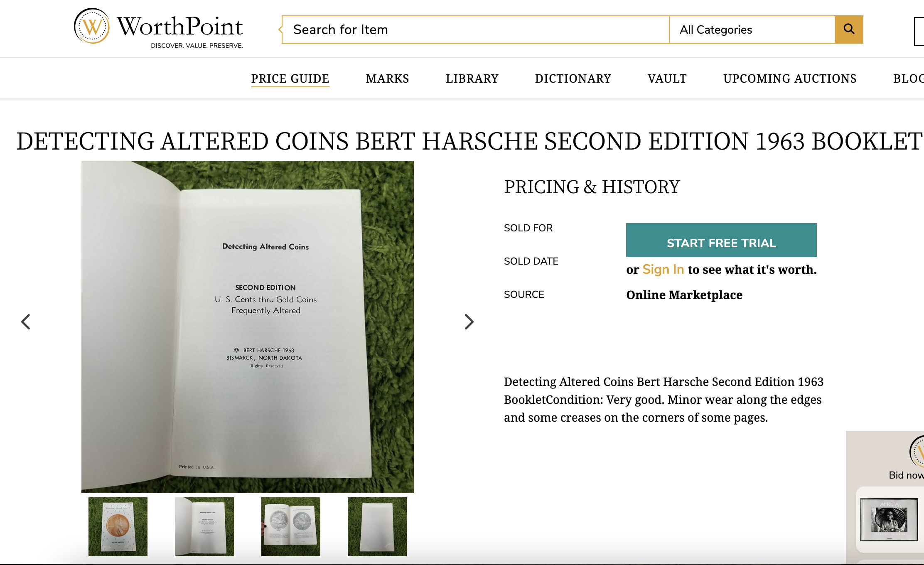Click the Start Free Trial button
Screen dimensions: 924x565
click(x=721, y=240)
